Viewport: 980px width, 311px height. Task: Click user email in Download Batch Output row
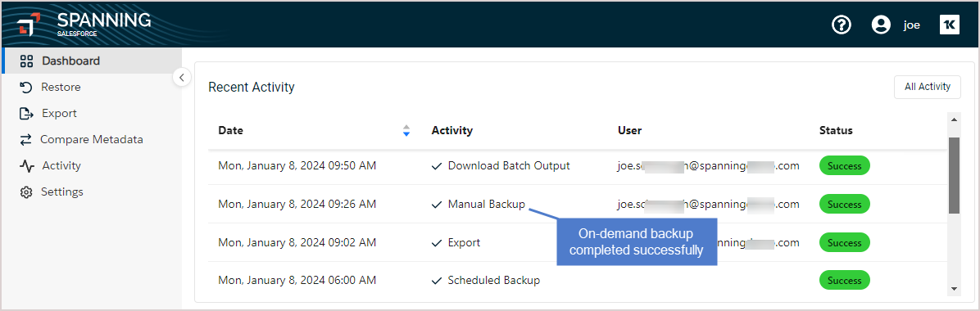[x=709, y=166]
